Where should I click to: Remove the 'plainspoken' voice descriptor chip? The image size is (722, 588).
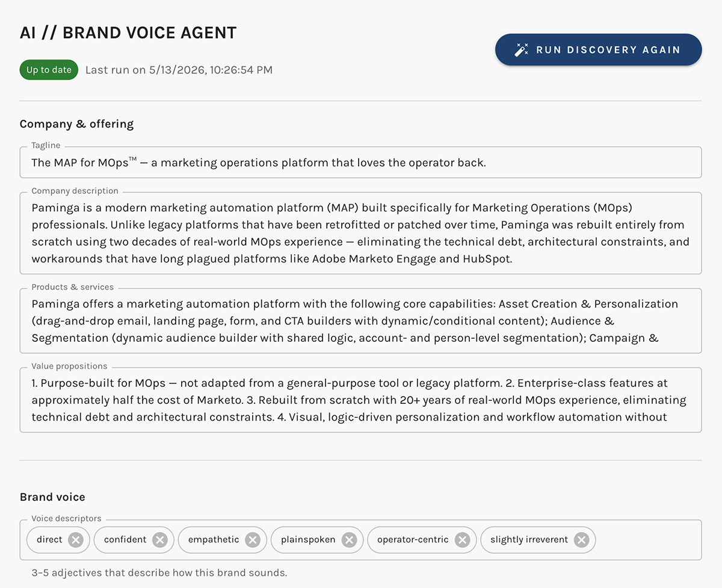pos(349,540)
